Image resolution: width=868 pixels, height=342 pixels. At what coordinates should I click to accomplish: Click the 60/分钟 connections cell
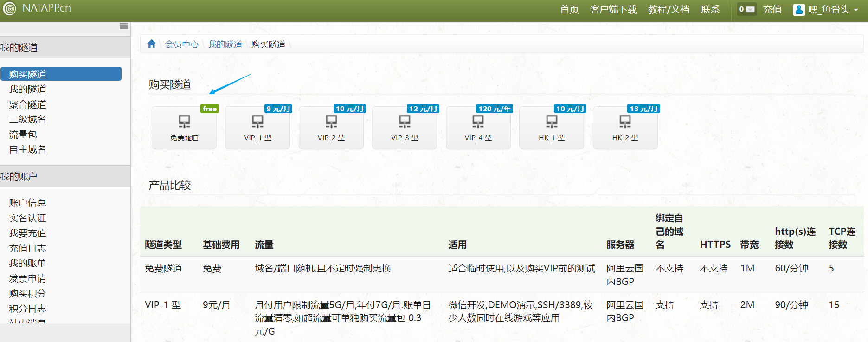pos(791,268)
